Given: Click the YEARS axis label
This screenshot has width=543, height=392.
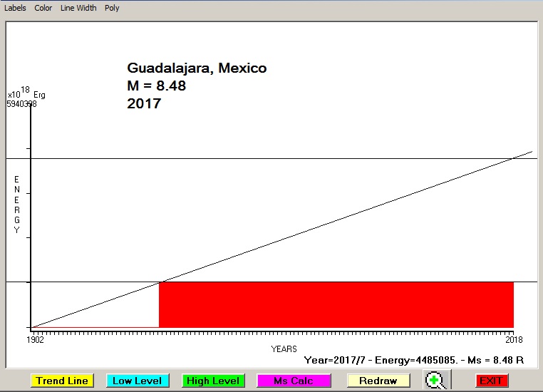Looking at the screenshot, I should click(x=284, y=349).
